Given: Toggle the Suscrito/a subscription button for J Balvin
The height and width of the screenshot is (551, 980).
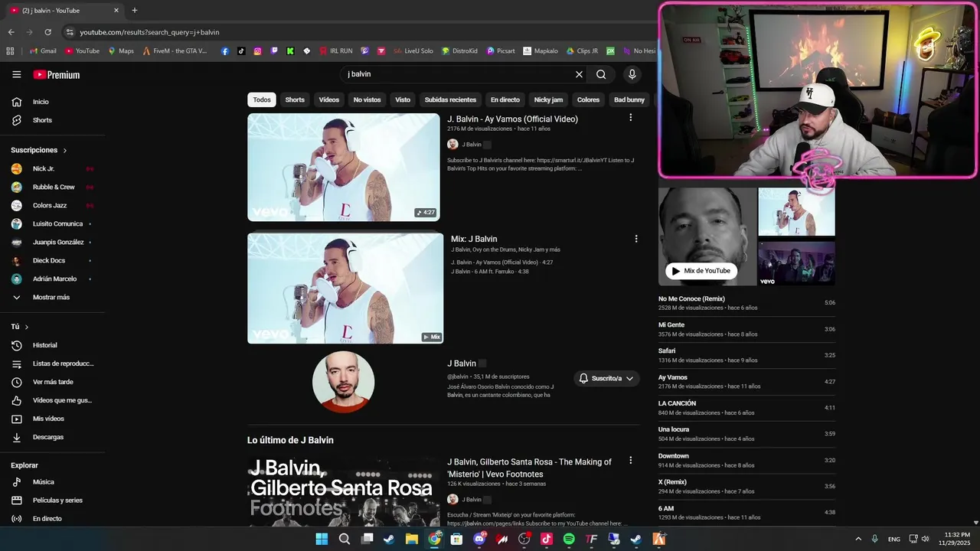Looking at the screenshot, I should (x=606, y=378).
